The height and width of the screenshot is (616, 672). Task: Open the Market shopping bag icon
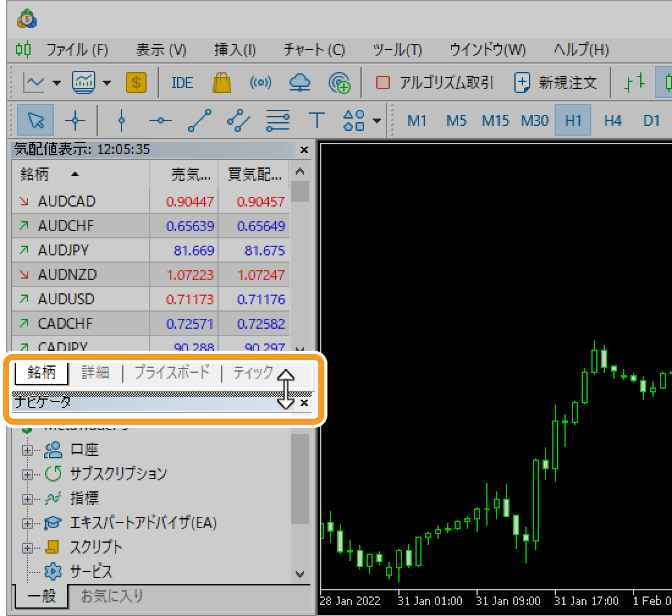click(222, 82)
